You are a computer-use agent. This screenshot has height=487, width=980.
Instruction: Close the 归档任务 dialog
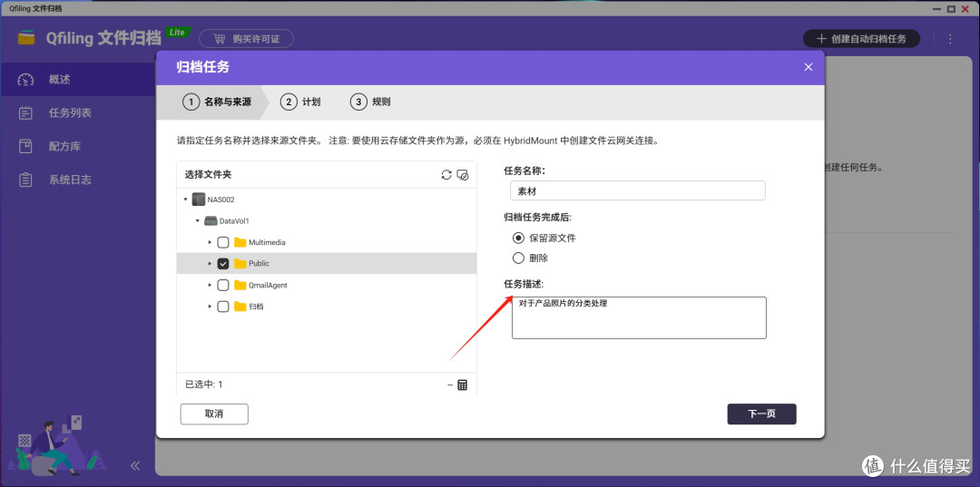click(808, 67)
